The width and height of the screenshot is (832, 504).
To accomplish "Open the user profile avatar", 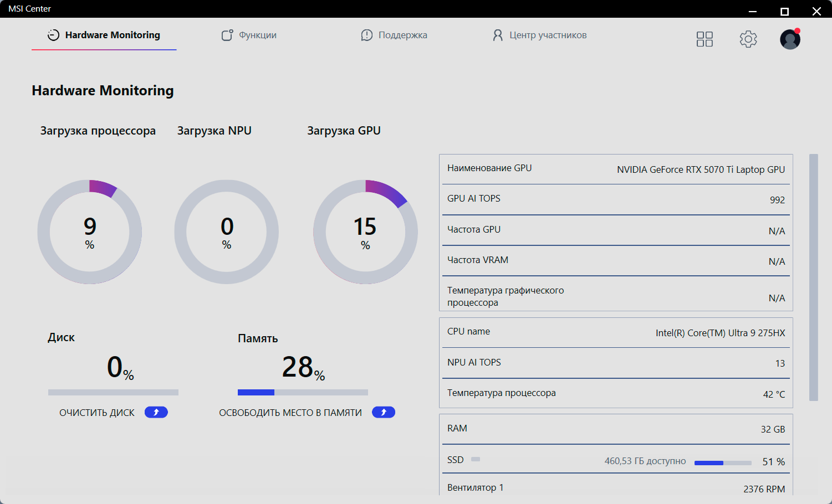I will (790, 39).
